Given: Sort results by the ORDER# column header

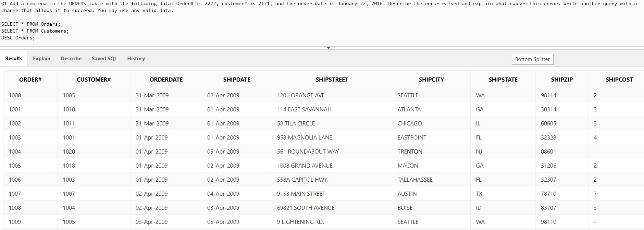Looking at the screenshot, I should [x=30, y=79].
